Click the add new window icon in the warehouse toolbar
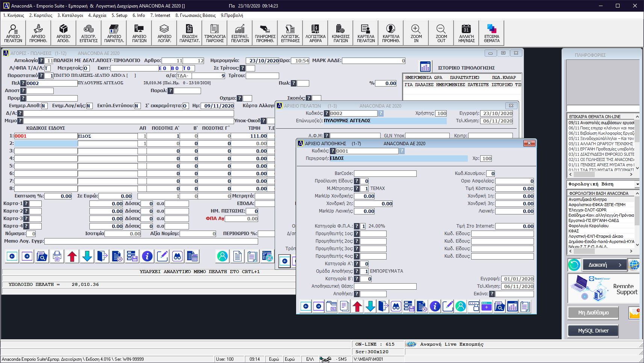644x363 pixels. tap(486, 307)
